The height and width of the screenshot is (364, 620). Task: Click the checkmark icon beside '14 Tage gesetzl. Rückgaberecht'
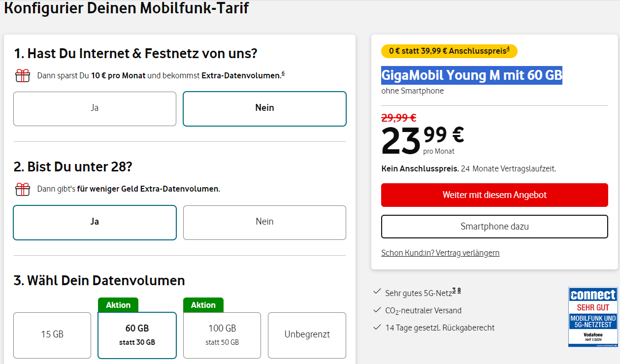377,327
